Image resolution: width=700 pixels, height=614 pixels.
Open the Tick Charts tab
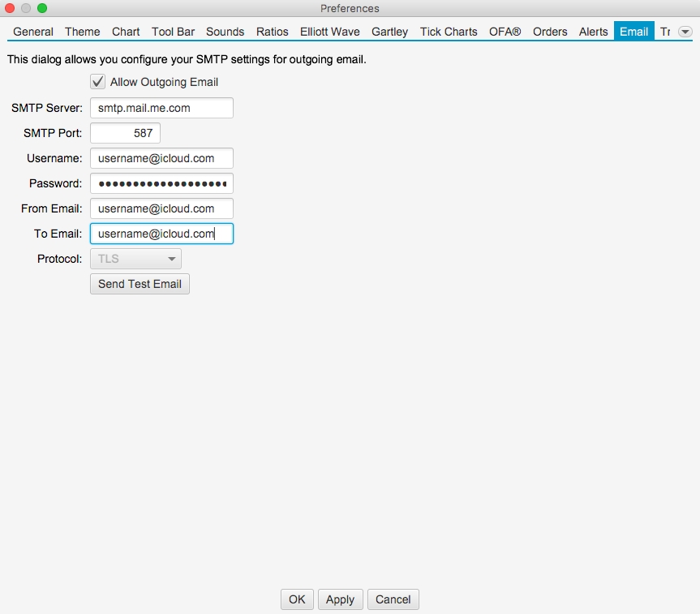449,32
